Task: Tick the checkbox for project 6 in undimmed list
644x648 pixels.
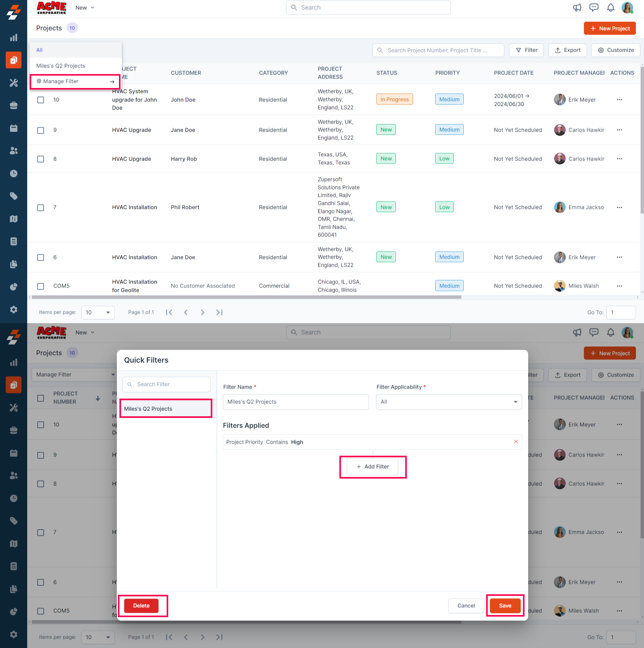Action: pyautogui.click(x=41, y=258)
